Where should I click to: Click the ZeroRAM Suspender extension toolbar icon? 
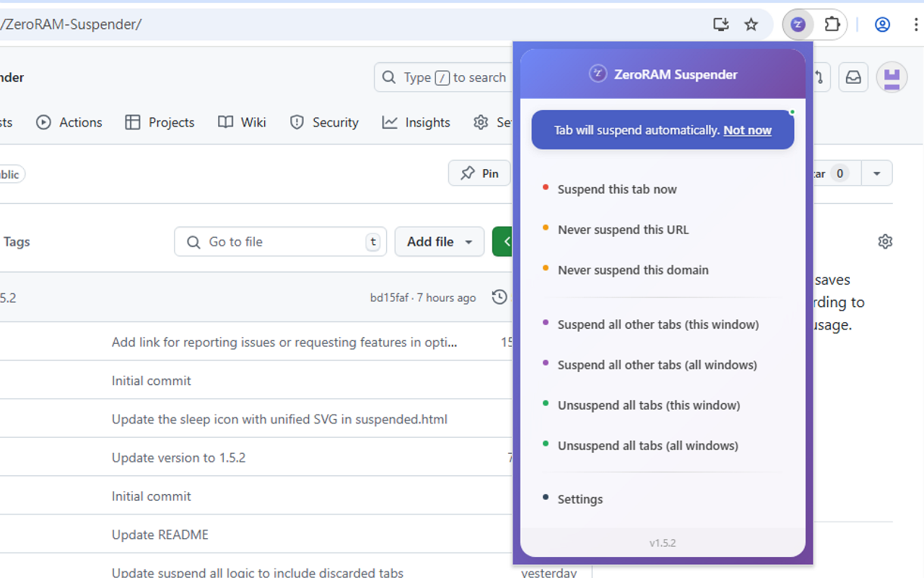pyautogui.click(x=798, y=25)
